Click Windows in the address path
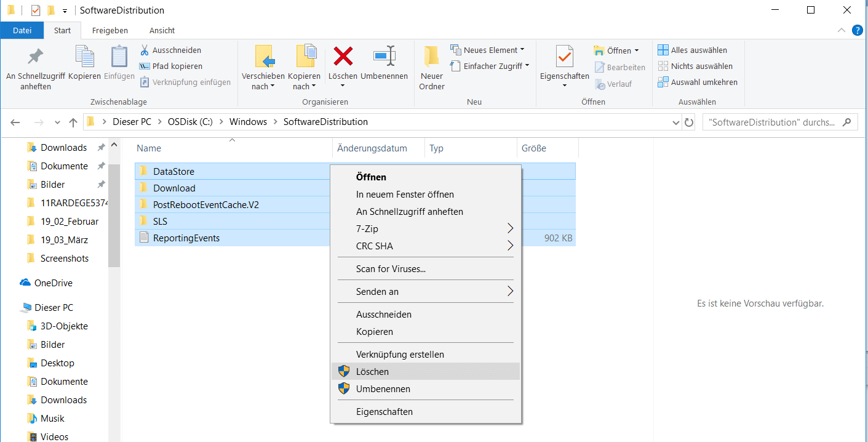This screenshot has width=868, height=442. 248,122
